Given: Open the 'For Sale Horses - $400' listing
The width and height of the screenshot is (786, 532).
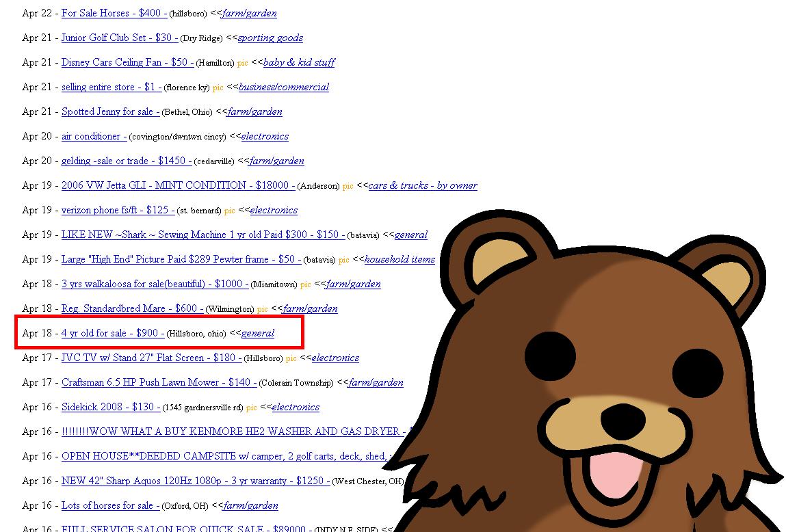Looking at the screenshot, I should point(114,14).
